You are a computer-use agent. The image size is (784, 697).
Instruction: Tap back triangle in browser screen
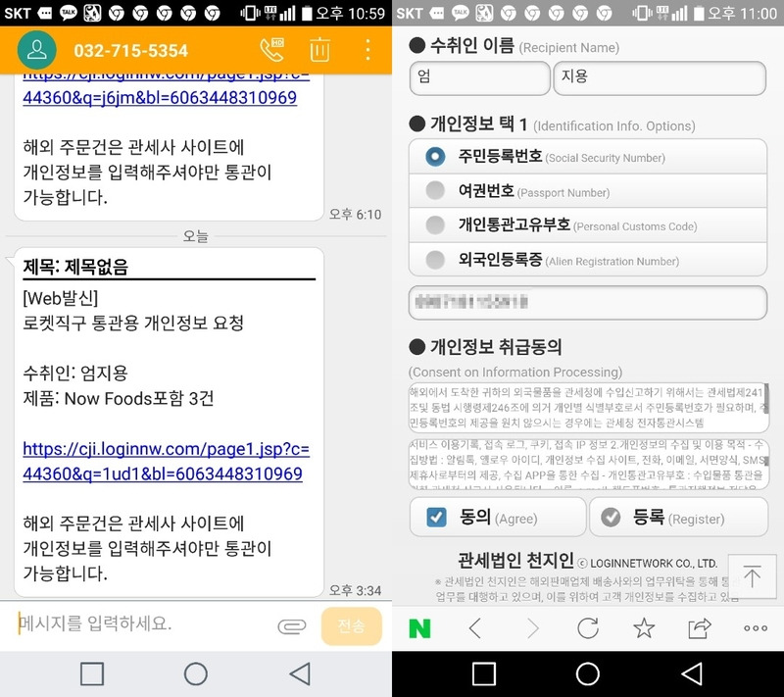tap(692, 673)
